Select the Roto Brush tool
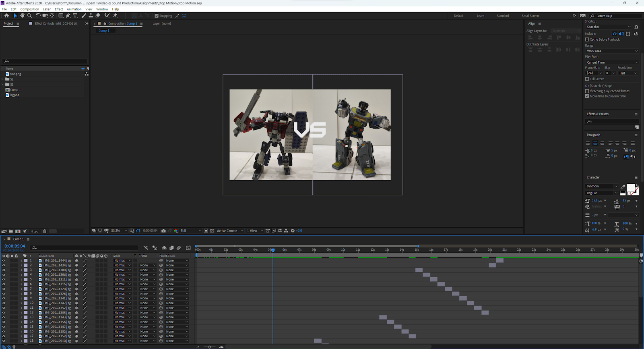The width and height of the screenshot is (644, 349). [107, 16]
